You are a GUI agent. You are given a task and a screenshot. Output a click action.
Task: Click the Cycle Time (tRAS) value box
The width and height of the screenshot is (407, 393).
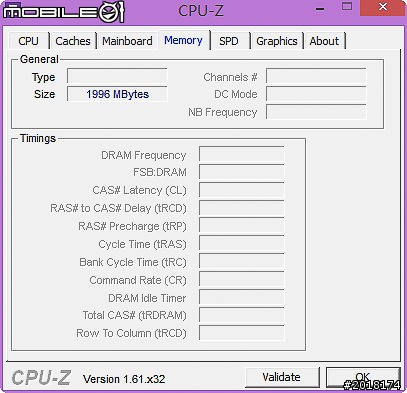(x=242, y=244)
